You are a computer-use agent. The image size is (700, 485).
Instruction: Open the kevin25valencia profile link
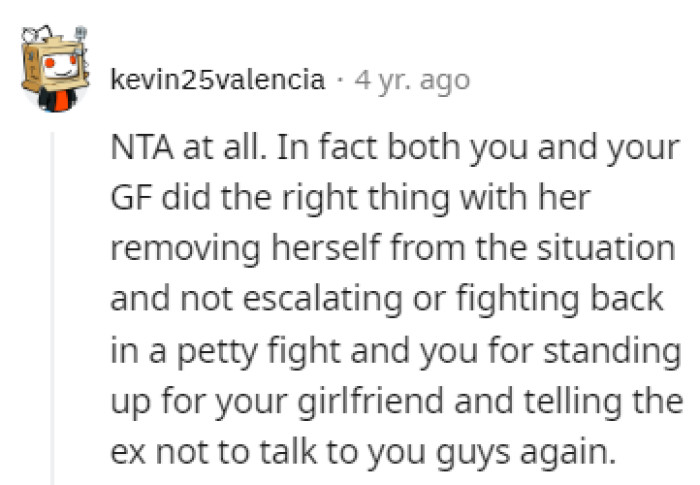[x=218, y=80]
